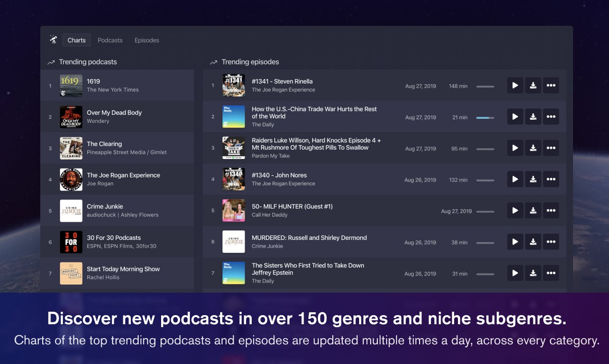
Task: Select the Charts tab
Action: 77,40
